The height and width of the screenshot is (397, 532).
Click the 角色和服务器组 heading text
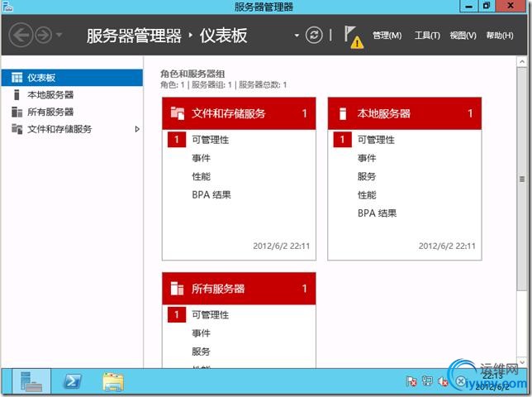pos(192,74)
